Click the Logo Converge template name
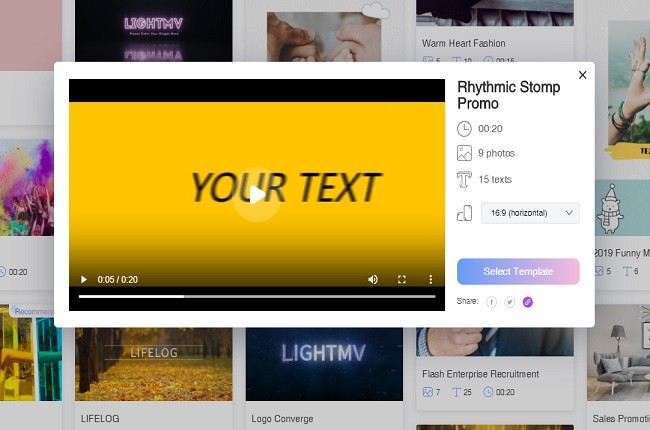The width and height of the screenshot is (650, 430). (x=282, y=419)
